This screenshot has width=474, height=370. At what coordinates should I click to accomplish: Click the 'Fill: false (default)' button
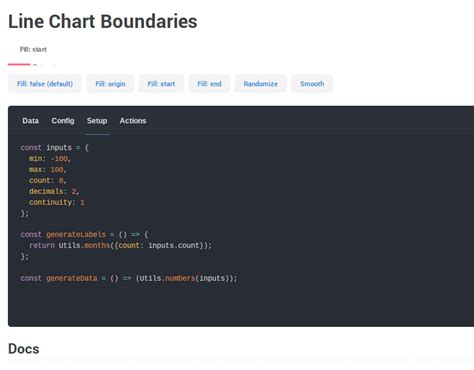[45, 84]
